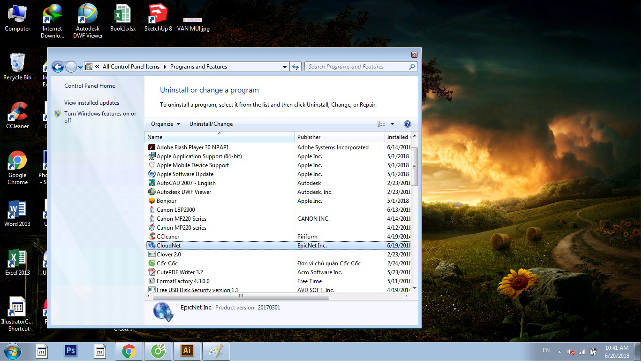Select the CCleaner shortcut on the desktop
The width and height of the screenshot is (644, 363).
(17, 116)
